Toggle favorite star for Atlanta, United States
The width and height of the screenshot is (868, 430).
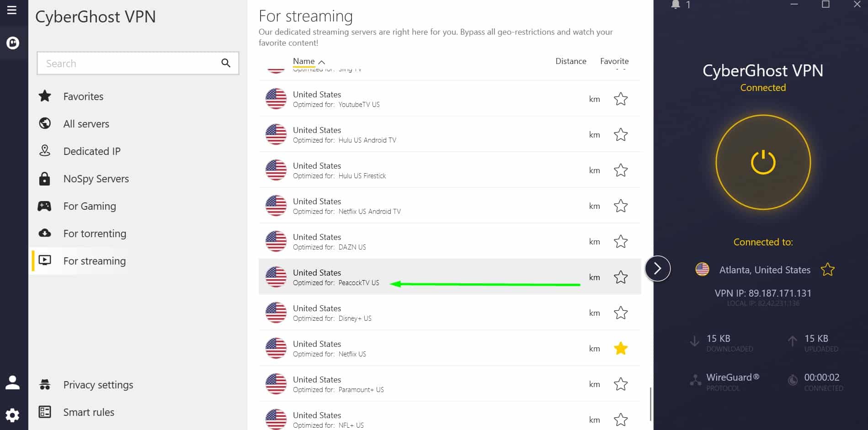[827, 270]
